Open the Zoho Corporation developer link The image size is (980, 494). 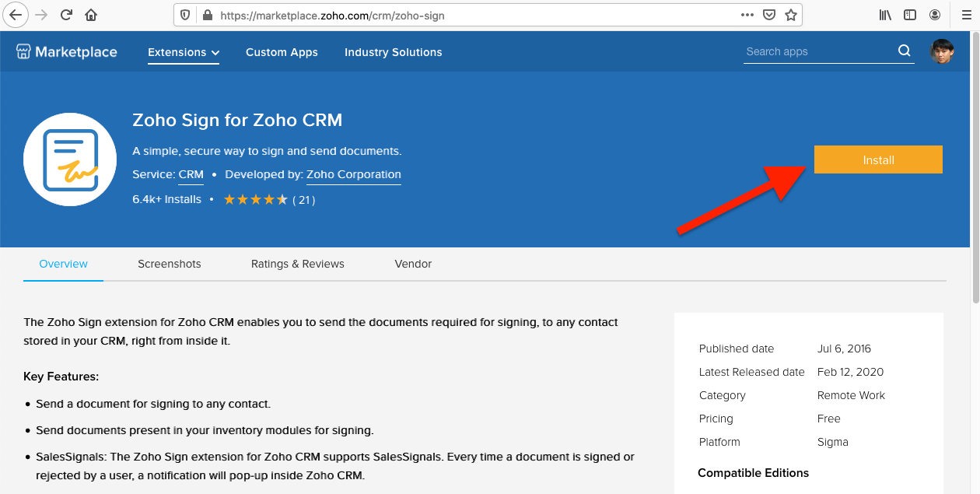point(354,175)
